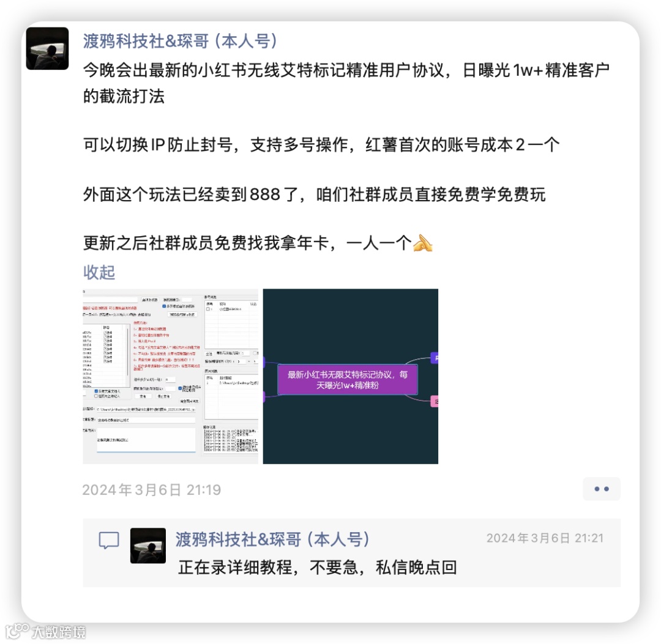The height and width of the screenshot is (644, 661).
Task: Collapse the post with 收起
Action: pos(99,272)
